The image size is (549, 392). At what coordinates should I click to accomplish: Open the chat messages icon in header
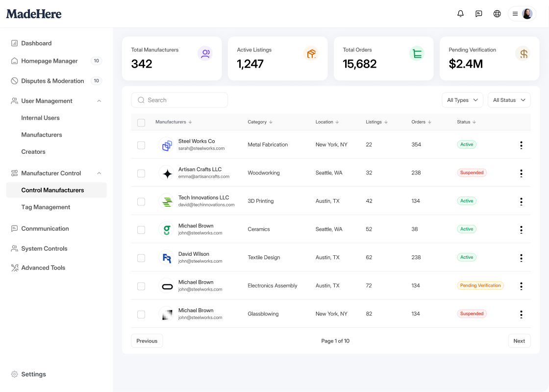click(478, 14)
